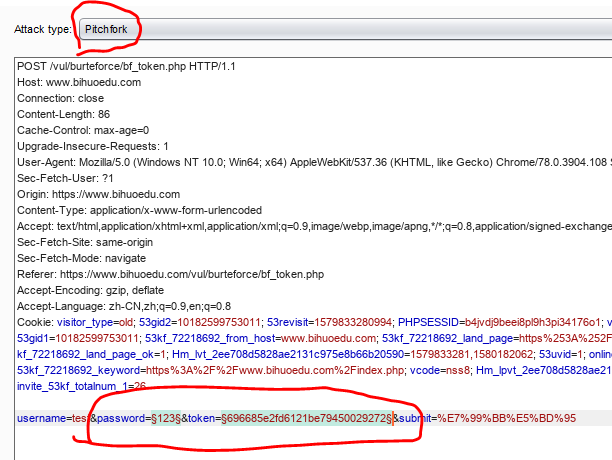Viewport: 612px width, 460px height.
Task: Click the invite_53kf_totalnum_1 cookie parameter
Action: tap(81, 386)
